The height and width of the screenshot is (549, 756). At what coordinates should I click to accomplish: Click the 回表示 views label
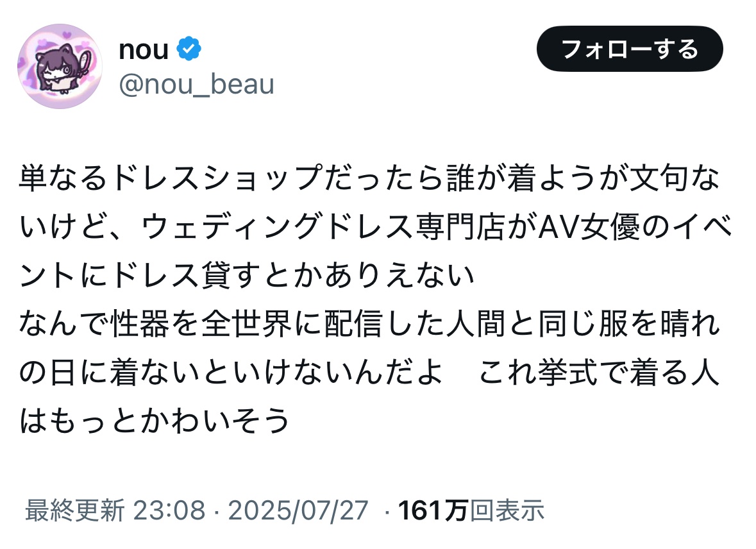[x=507, y=511]
